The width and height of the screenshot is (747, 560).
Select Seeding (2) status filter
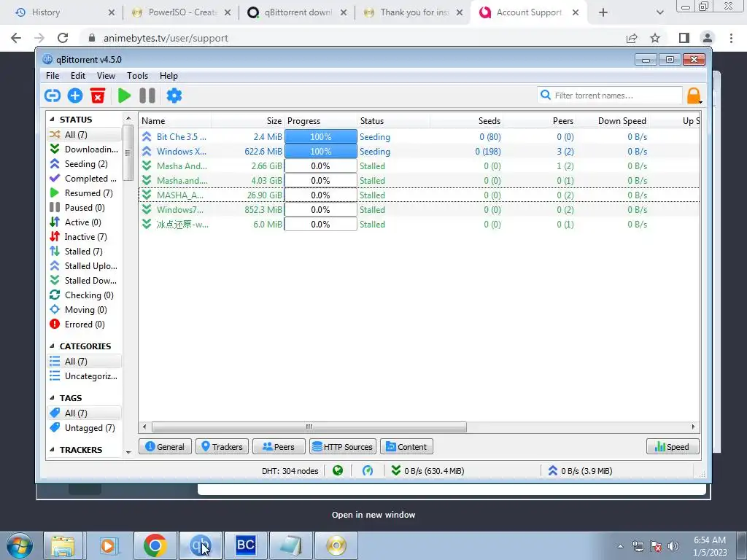(x=85, y=164)
